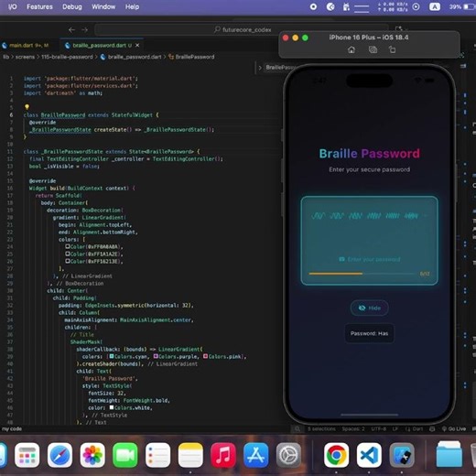Open Photos in the Dock

pos(92,455)
